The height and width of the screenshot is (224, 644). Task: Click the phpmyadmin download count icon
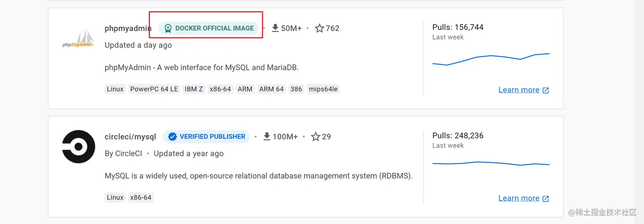coord(275,28)
